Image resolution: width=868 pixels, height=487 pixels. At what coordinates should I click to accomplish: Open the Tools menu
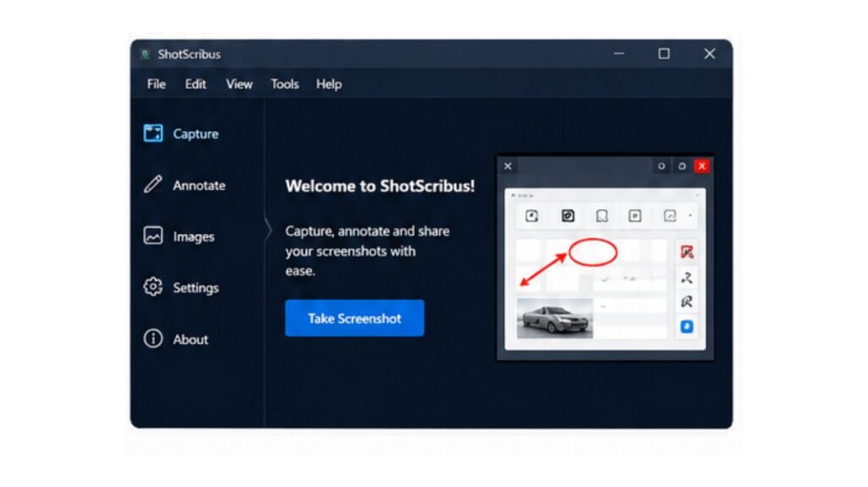285,84
